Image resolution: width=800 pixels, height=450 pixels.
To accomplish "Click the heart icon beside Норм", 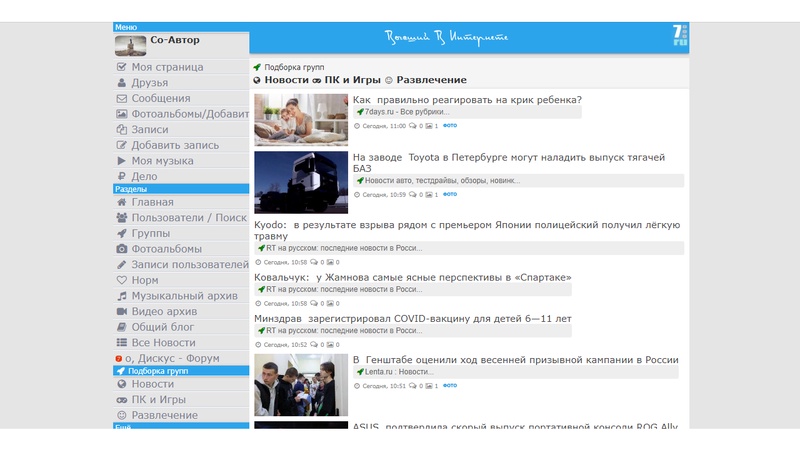I will tap(122, 280).
